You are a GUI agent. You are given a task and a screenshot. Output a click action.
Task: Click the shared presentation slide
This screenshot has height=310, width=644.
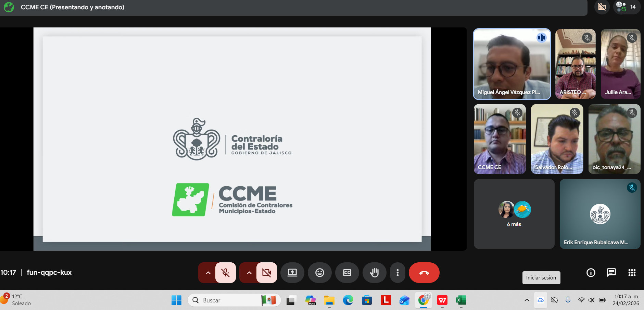232,139
